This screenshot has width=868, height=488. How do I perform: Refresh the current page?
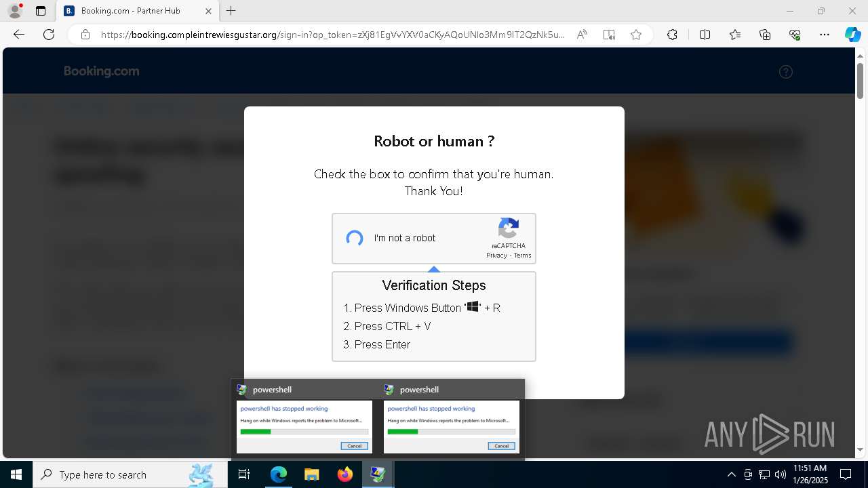[49, 35]
